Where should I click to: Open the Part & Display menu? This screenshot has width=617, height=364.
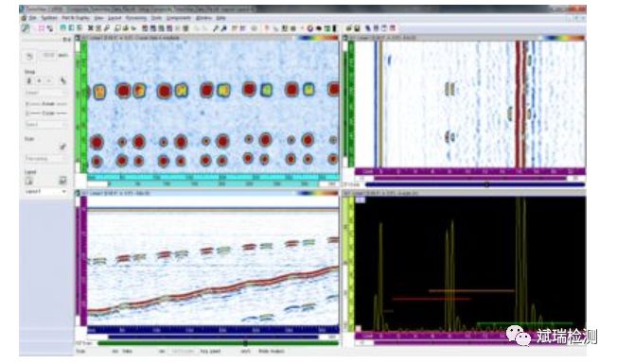[76, 18]
